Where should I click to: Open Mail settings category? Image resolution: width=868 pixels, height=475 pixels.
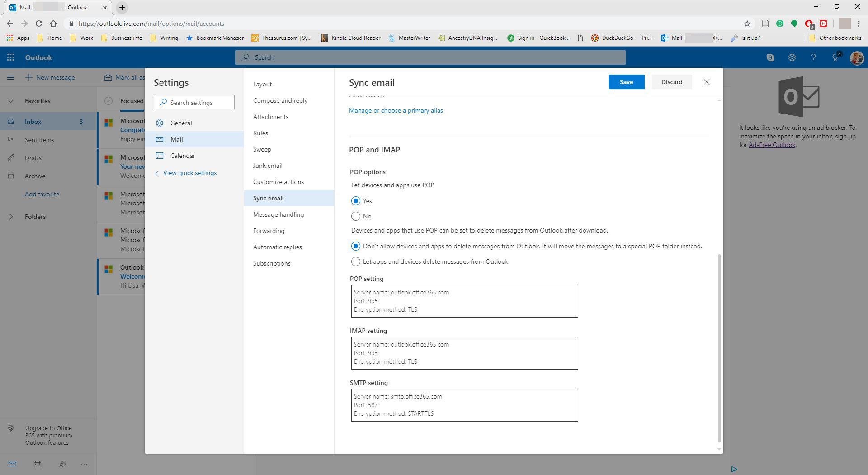click(x=194, y=139)
